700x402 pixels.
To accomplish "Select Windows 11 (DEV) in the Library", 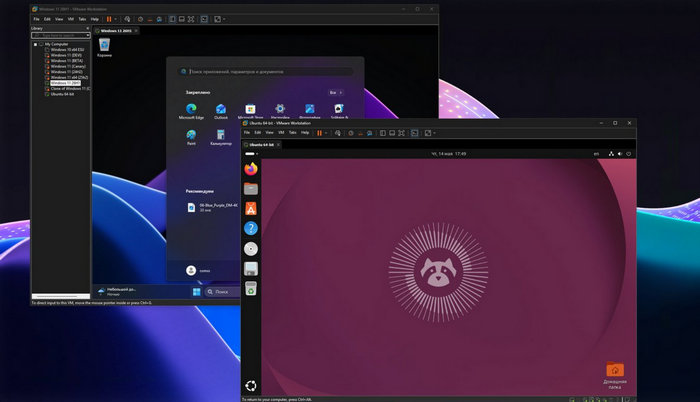I will coord(66,55).
